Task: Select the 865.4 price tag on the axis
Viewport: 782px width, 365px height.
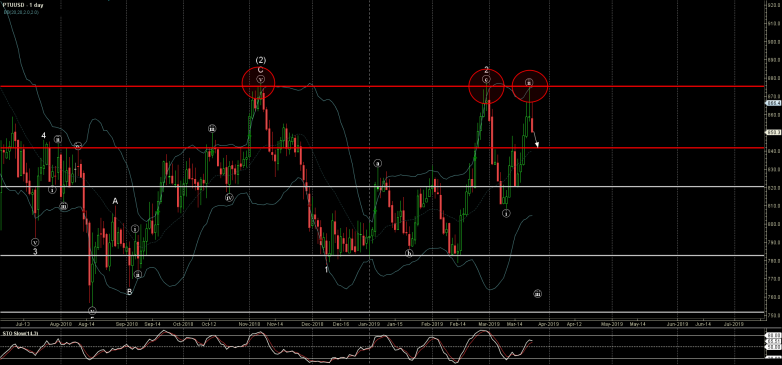Action: pyautogui.click(x=773, y=103)
